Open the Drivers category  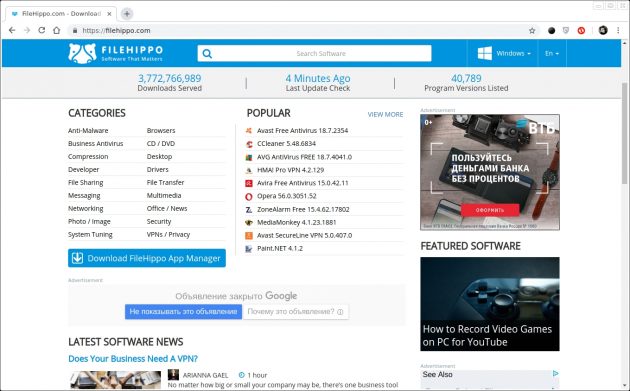[x=158, y=170]
